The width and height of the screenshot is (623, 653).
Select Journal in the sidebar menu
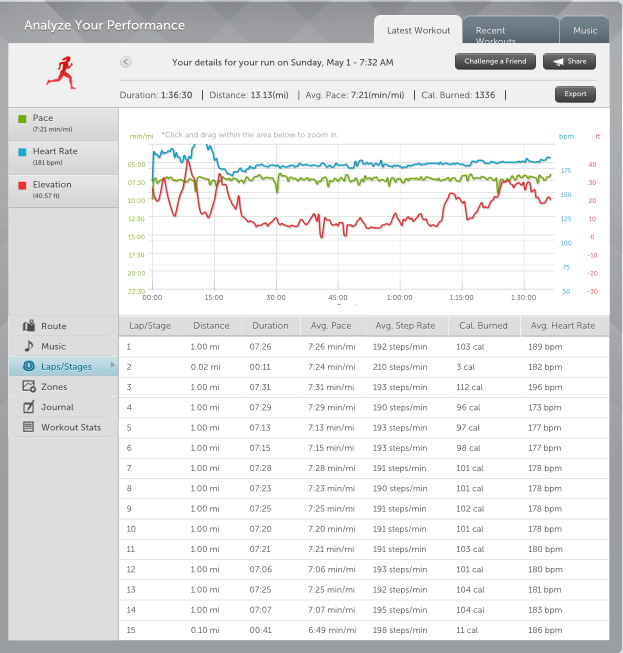click(64, 407)
